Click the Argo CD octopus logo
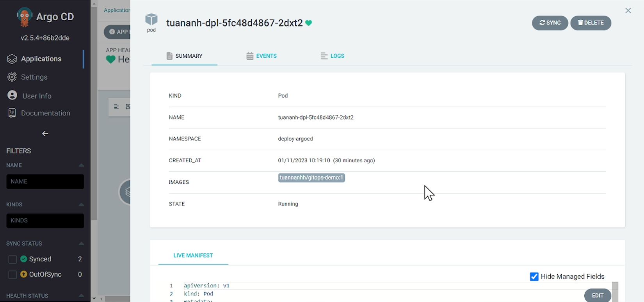Viewport: 644px width, 302px height. click(x=24, y=17)
